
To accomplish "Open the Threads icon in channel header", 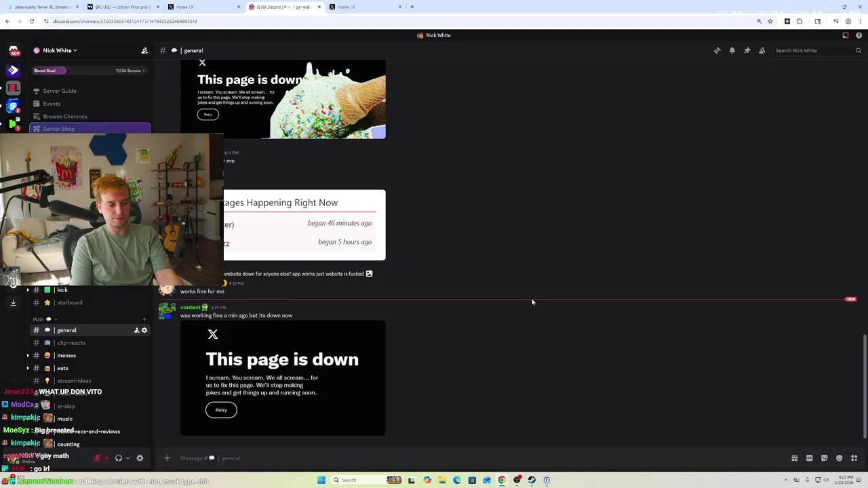I will pyautogui.click(x=717, y=50).
